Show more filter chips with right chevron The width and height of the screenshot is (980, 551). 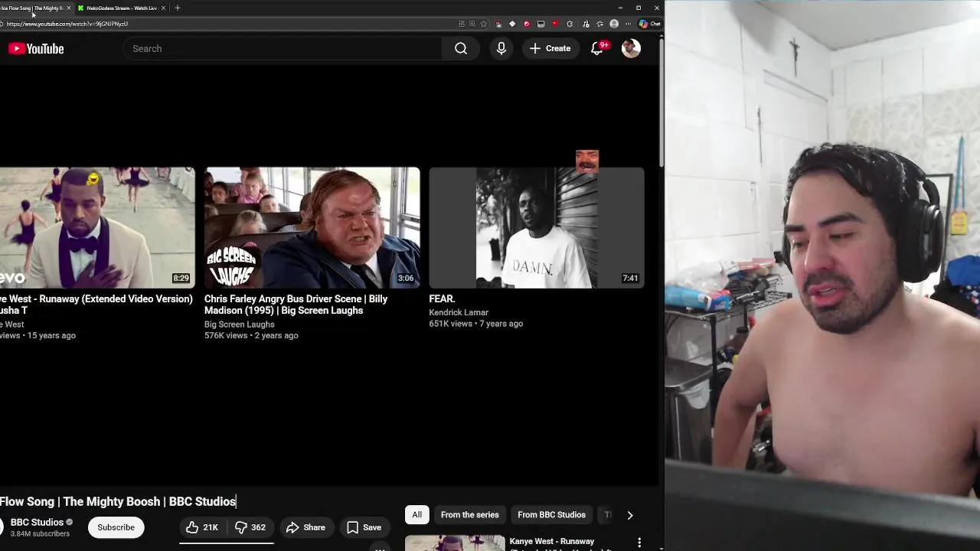point(630,515)
